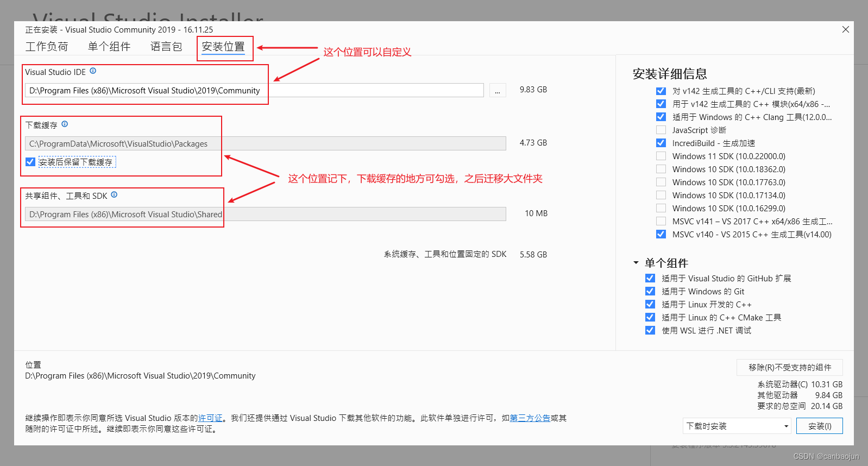The image size is (868, 466).
Task: Switch to the 单个组件 tab
Action: 109,47
